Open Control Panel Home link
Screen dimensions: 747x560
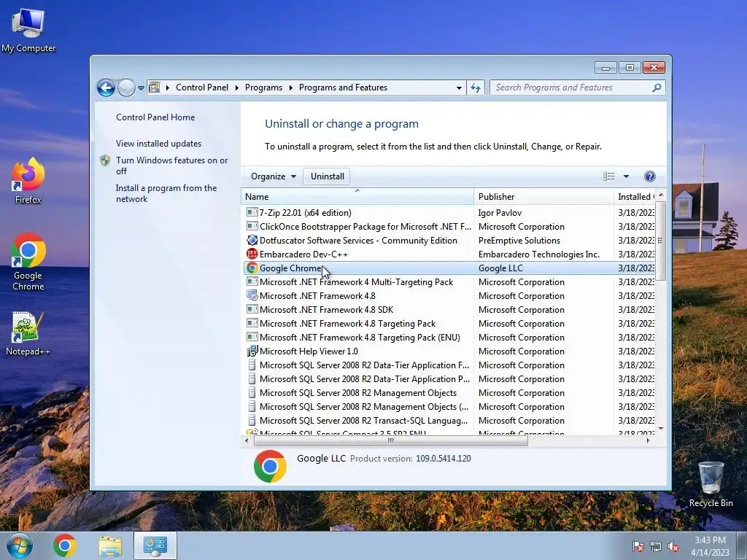coord(155,117)
